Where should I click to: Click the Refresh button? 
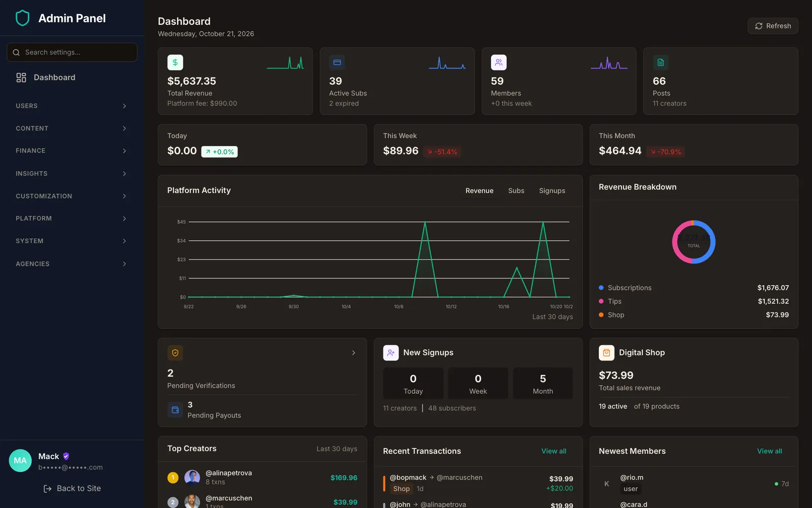pyautogui.click(x=773, y=26)
